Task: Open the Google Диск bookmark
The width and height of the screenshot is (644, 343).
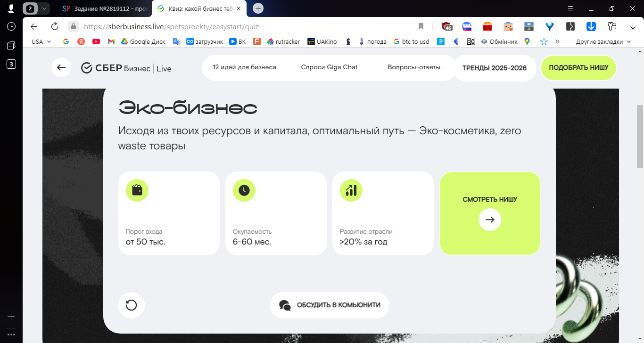Action: 143,41
